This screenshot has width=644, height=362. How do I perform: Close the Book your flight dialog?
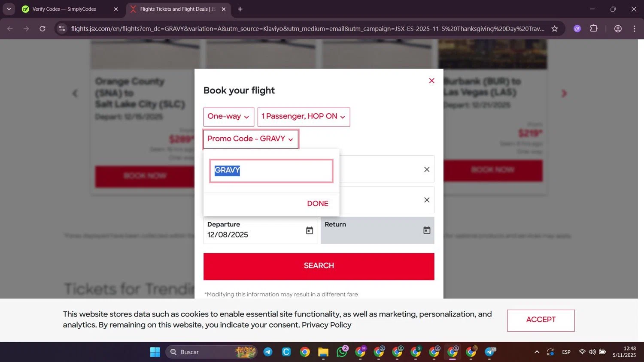(432, 81)
